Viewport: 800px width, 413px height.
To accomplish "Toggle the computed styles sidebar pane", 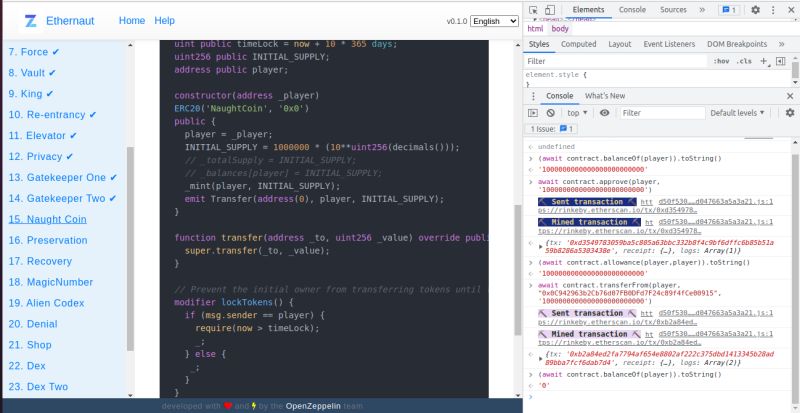I will (x=780, y=61).
